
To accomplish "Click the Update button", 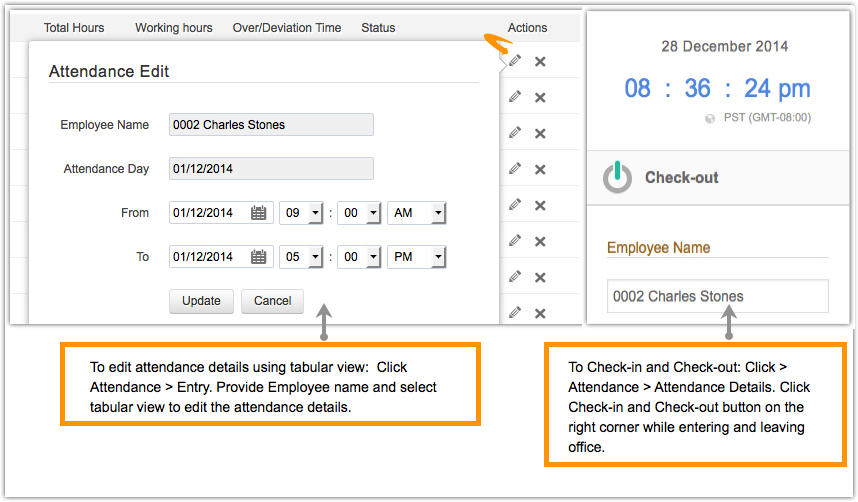I will click(201, 301).
